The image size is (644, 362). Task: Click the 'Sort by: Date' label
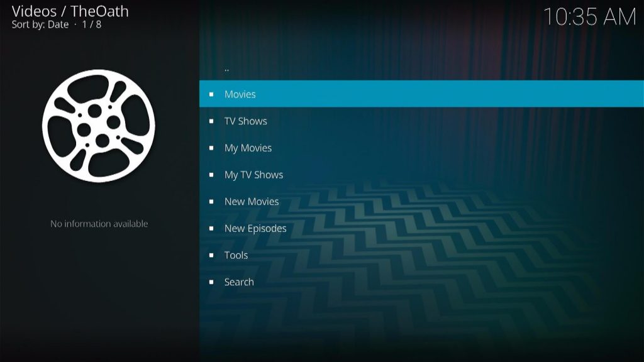pos(40,25)
